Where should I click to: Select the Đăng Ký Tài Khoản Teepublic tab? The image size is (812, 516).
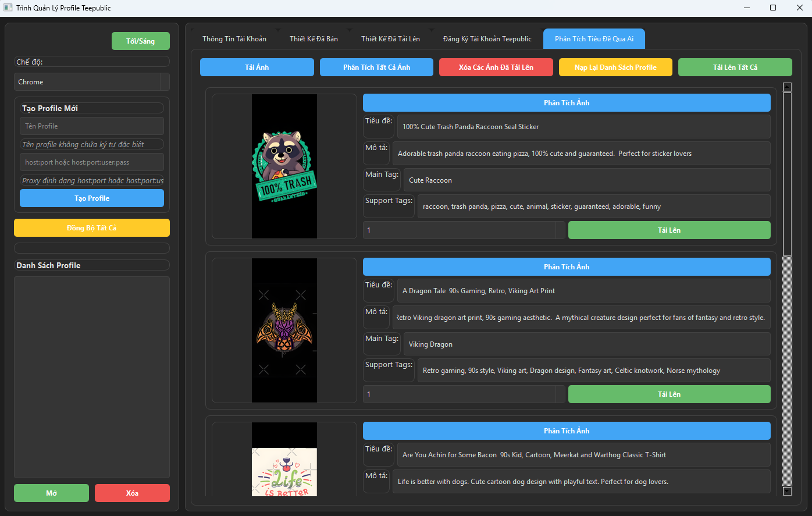click(487, 38)
